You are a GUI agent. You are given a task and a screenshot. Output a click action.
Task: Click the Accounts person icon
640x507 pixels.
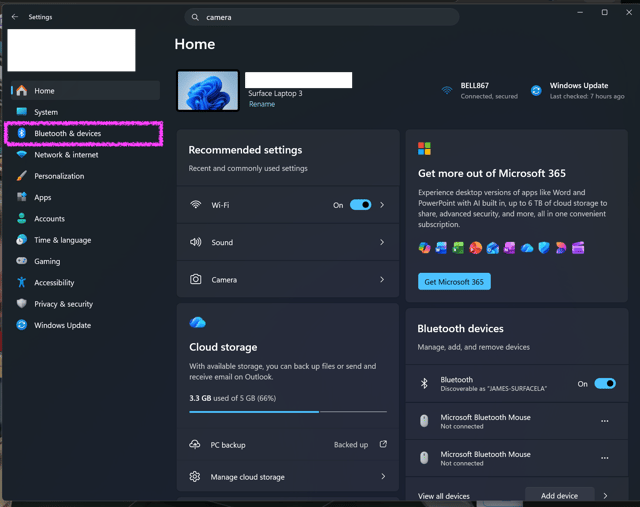tap(22, 218)
